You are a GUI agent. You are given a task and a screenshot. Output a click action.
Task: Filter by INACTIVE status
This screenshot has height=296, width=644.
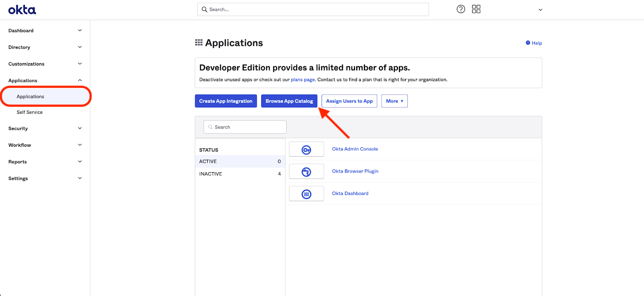click(x=240, y=174)
